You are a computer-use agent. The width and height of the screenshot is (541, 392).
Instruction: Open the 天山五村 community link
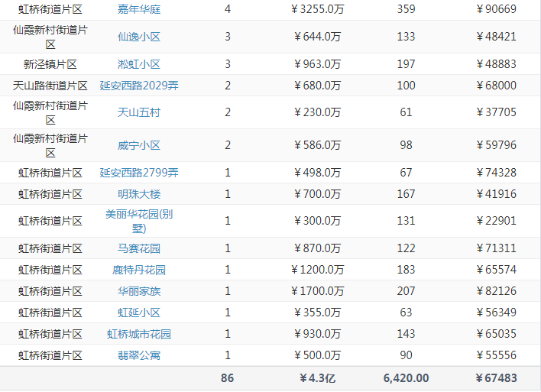pos(139,112)
